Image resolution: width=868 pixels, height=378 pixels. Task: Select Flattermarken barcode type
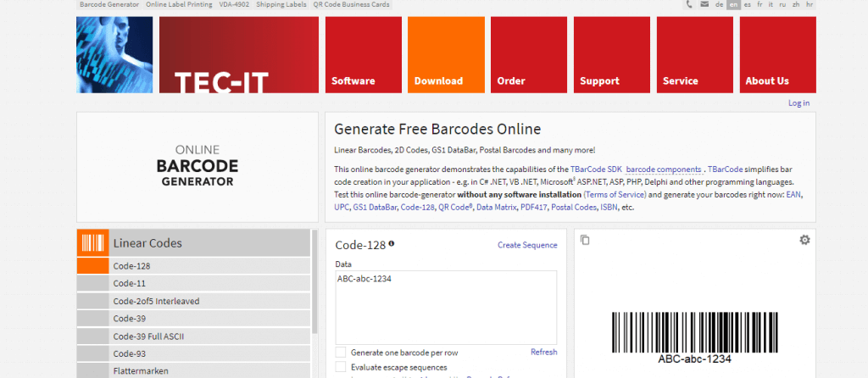pos(194,371)
